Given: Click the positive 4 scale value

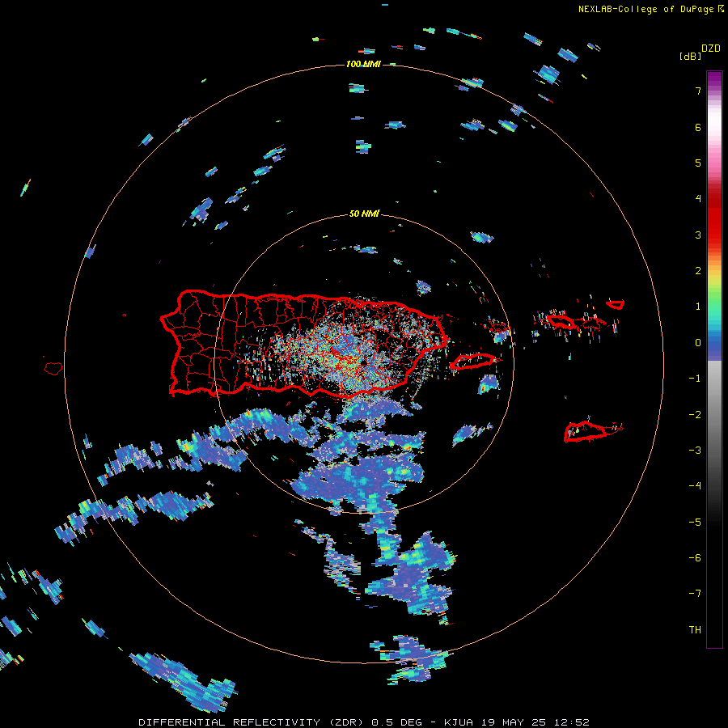Looking at the screenshot, I should (x=698, y=199).
